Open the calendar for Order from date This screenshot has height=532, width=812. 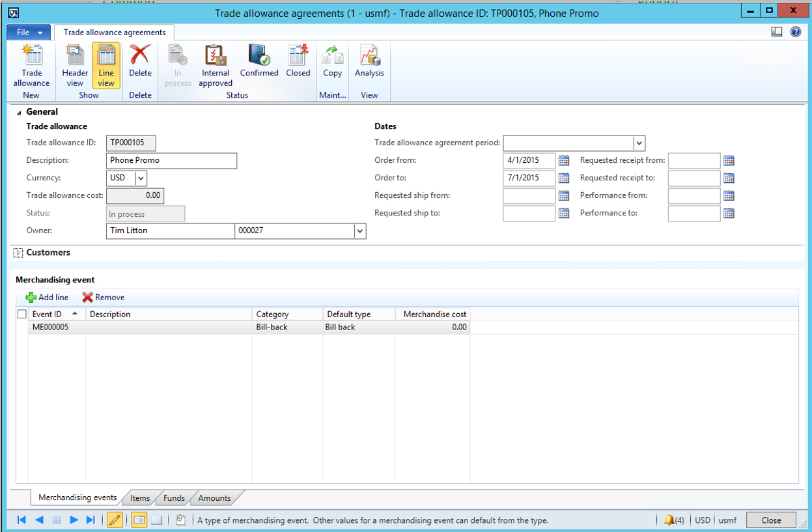pyautogui.click(x=562, y=160)
